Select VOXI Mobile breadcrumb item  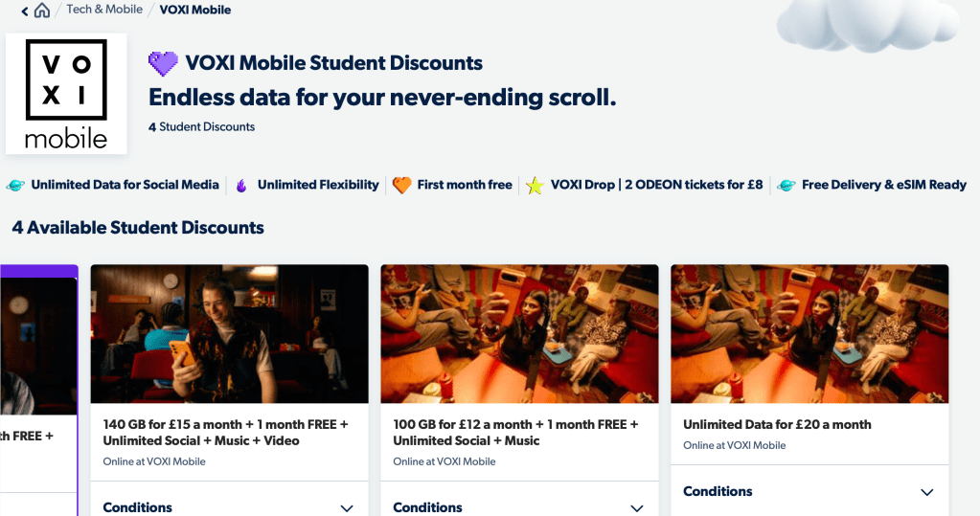tap(195, 10)
